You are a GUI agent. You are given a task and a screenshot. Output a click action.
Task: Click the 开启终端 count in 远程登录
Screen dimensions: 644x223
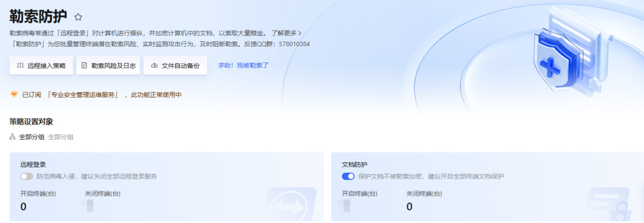point(23,206)
